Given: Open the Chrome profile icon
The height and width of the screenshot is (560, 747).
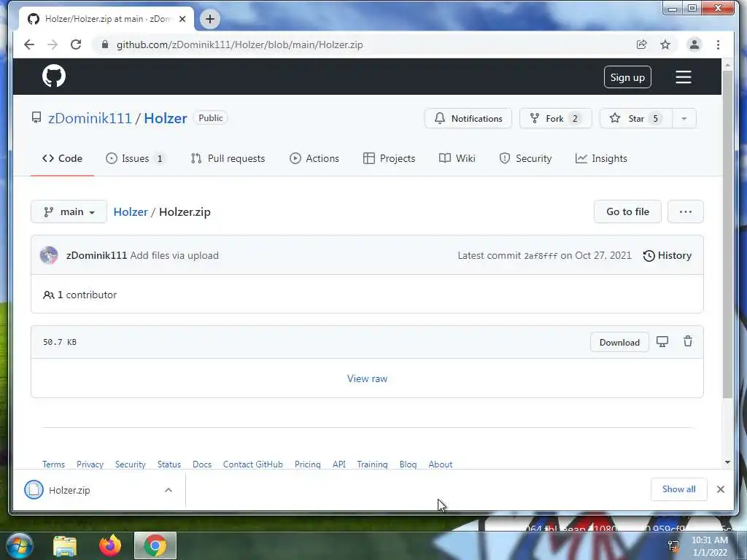Looking at the screenshot, I should (694, 44).
